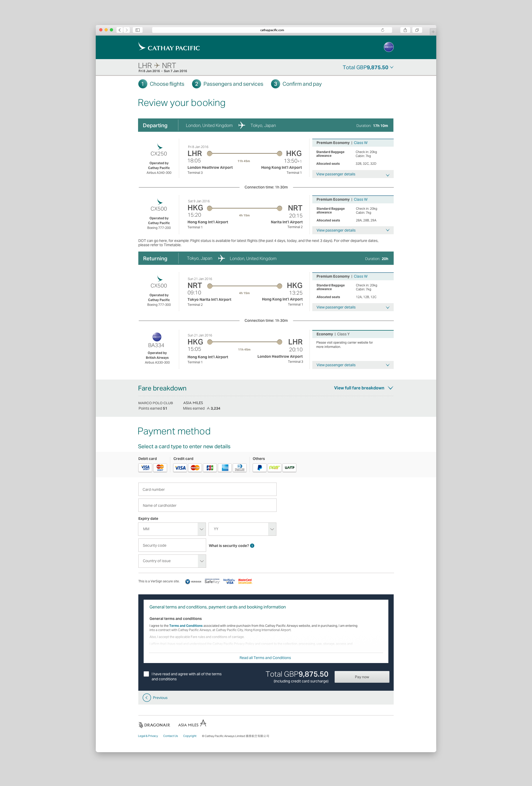Click the browser address bar
Image resolution: width=532 pixels, height=786 pixels.
coord(272,30)
